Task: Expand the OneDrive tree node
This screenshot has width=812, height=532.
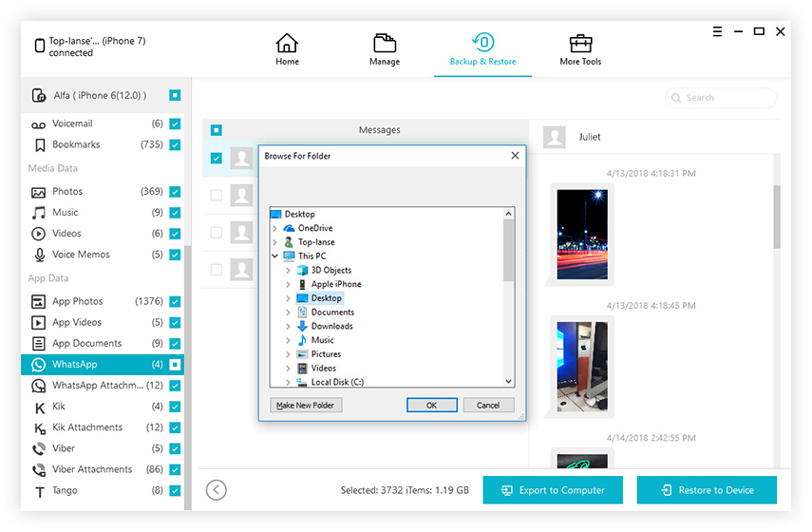Action: (x=275, y=228)
